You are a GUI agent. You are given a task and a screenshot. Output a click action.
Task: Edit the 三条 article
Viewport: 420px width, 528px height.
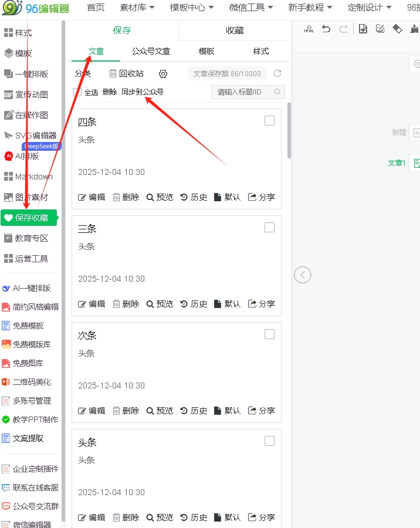pos(92,304)
